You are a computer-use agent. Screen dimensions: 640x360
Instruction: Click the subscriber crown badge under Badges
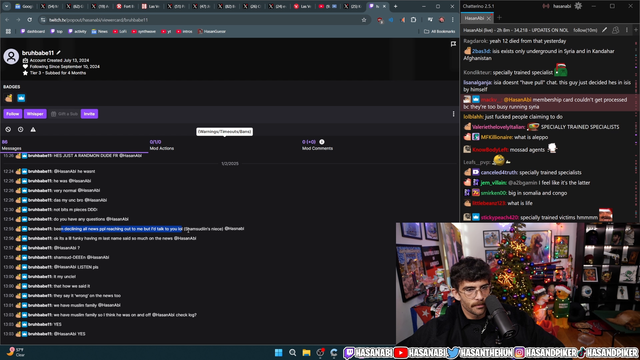pyautogui.click(x=21, y=98)
